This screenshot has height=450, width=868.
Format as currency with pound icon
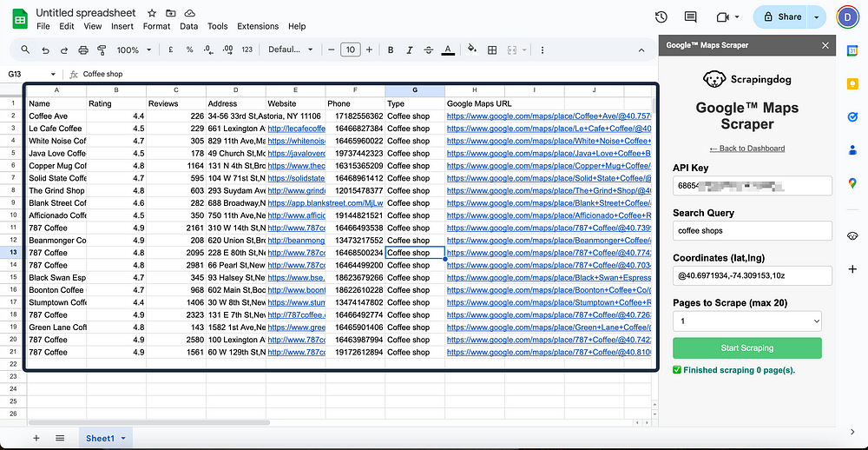pyautogui.click(x=170, y=50)
